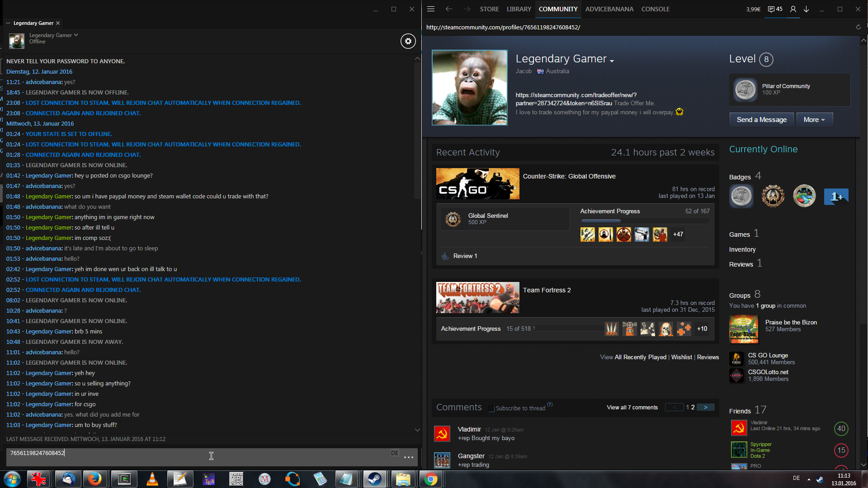Check Subscribe to thread checkbox
868x488 pixels.
[491, 408]
